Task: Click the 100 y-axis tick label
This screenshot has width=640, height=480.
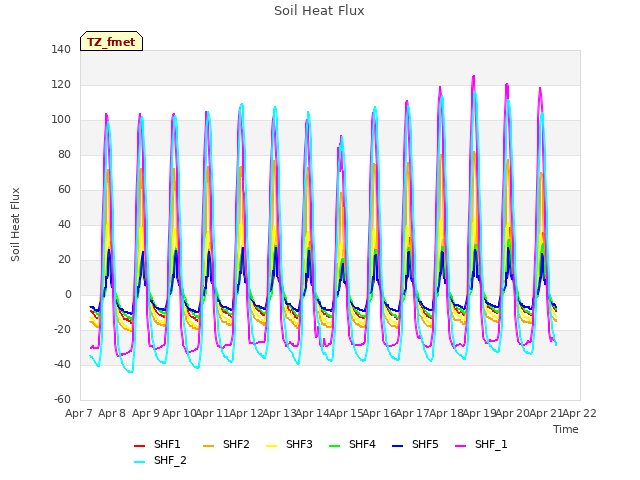Action: pyautogui.click(x=61, y=120)
